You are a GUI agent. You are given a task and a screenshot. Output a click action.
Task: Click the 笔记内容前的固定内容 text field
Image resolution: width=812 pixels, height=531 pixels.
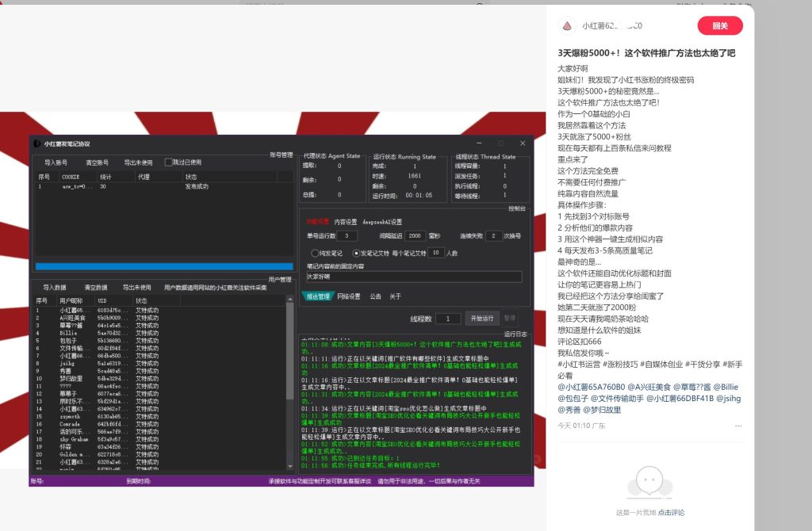pos(413,277)
